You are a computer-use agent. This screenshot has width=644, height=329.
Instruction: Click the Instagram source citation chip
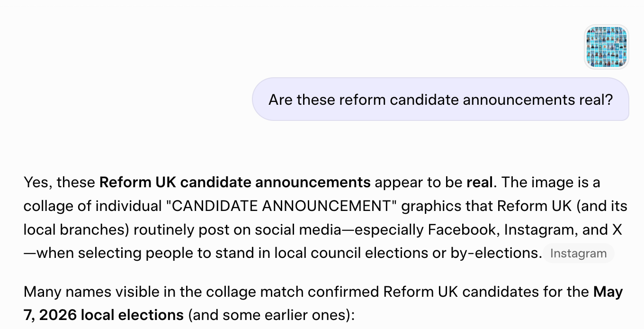pyautogui.click(x=578, y=254)
